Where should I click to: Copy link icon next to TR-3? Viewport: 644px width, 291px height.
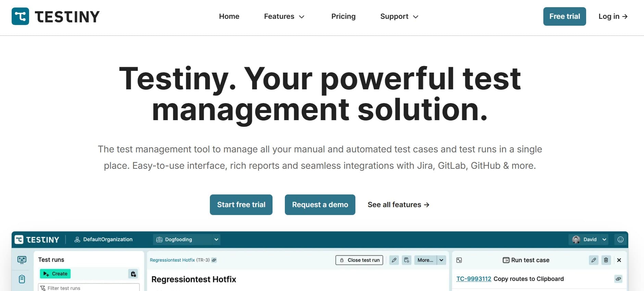point(214,260)
